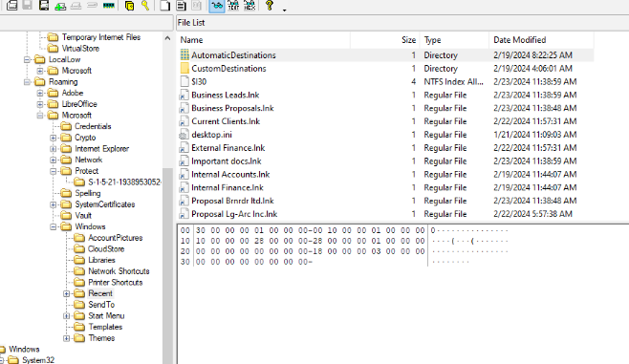Screen dimensions: 629x364
Task: Sort the file list by Type column
Action: pos(454,40)
